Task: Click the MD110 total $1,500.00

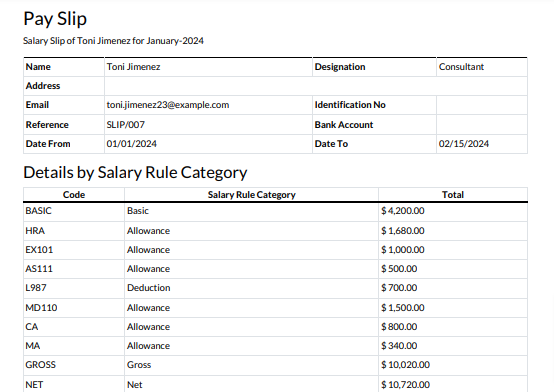Action: [x=403, y=308]
